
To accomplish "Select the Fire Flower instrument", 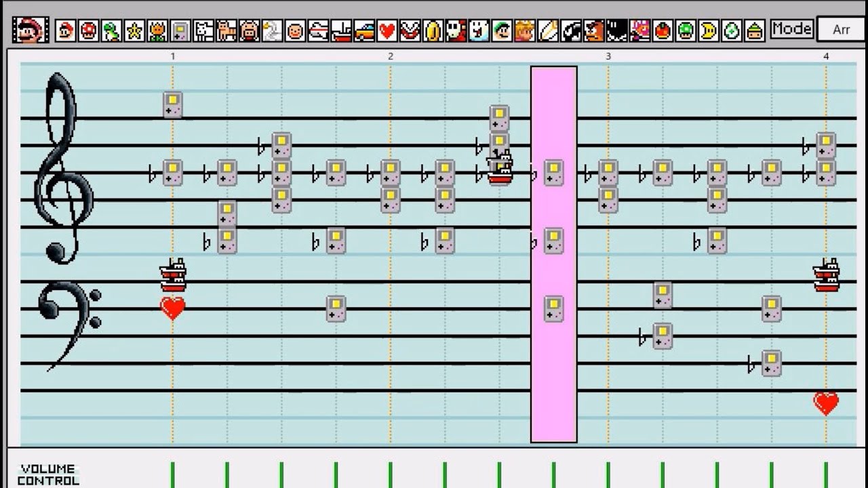I will [x=157, y=30].
